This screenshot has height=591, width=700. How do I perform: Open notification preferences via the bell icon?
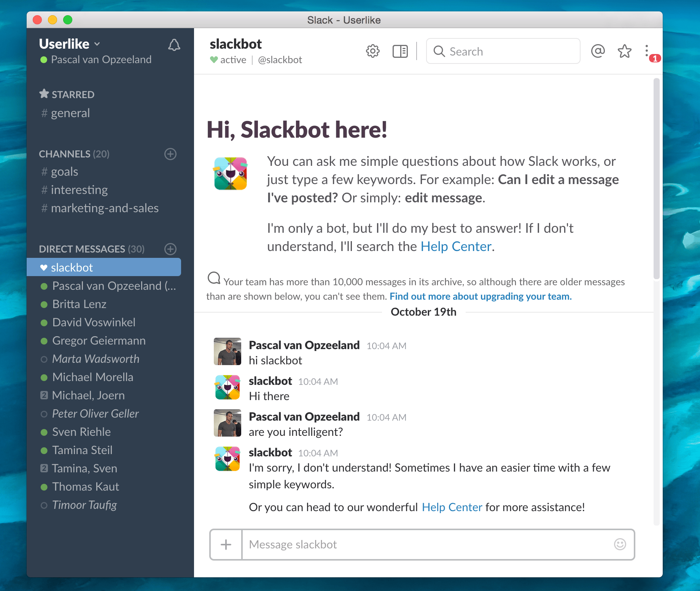click(174, 45)
